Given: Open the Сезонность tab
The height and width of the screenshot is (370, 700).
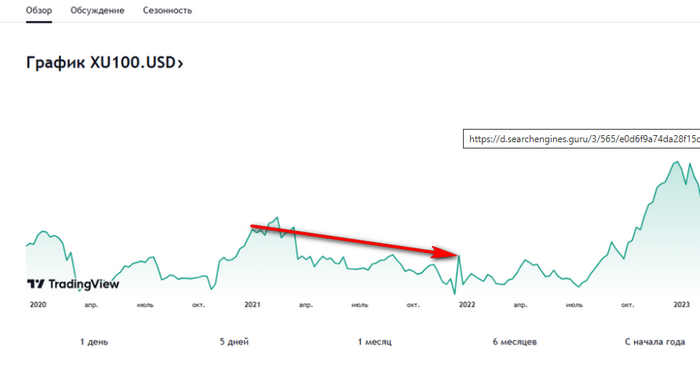Looking at the screenshot, I should 167,10.
